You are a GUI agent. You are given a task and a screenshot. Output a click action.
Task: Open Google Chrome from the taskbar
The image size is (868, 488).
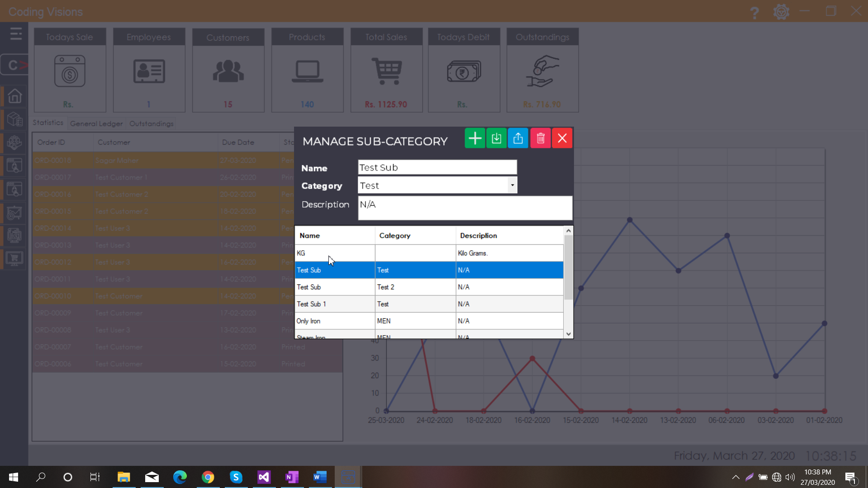[x=208, y=477]
